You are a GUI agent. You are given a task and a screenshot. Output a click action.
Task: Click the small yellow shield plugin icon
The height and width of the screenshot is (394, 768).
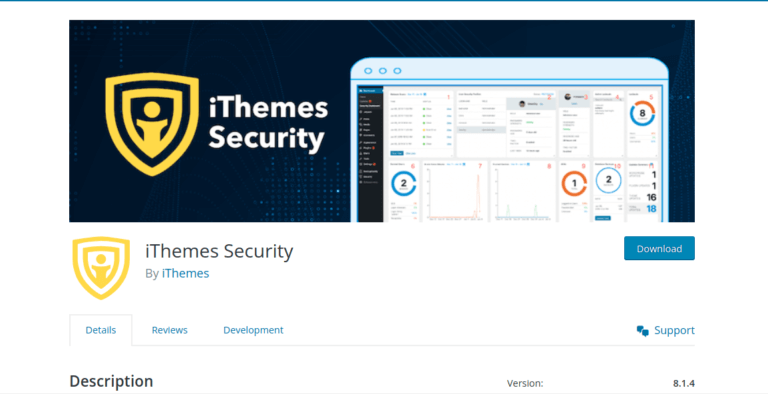pyautogui.click(x=101, y=268)
